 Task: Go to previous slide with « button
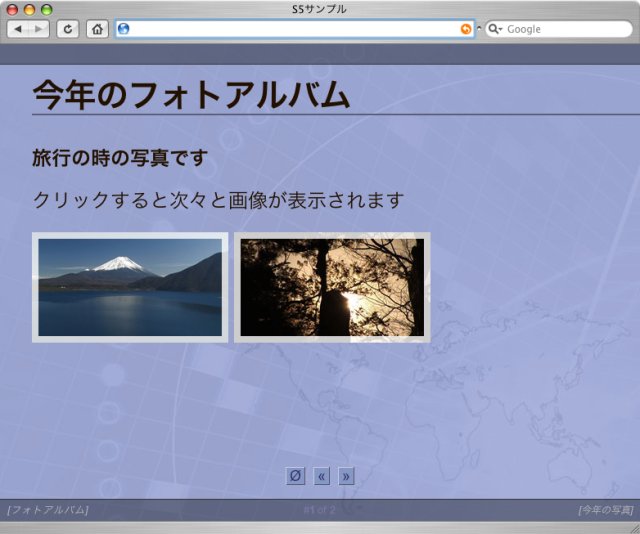pos(321,476)
